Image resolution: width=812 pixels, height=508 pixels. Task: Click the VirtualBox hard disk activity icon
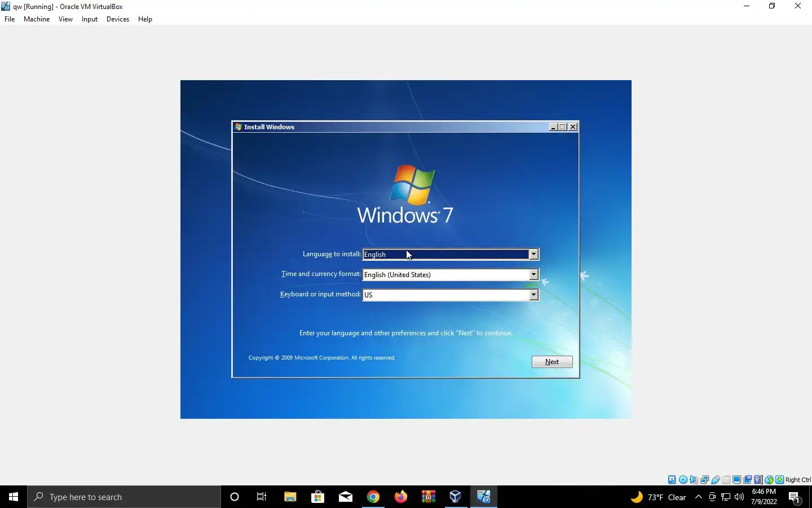672,480
